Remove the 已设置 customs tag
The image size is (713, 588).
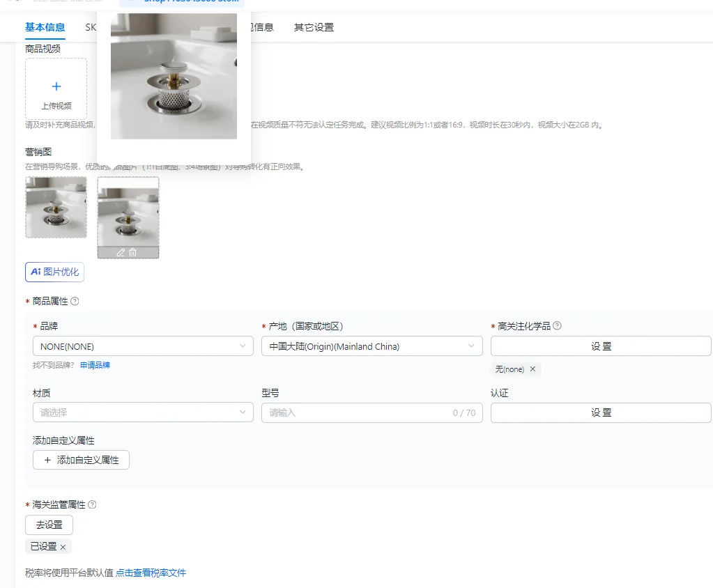pos(63,547)
